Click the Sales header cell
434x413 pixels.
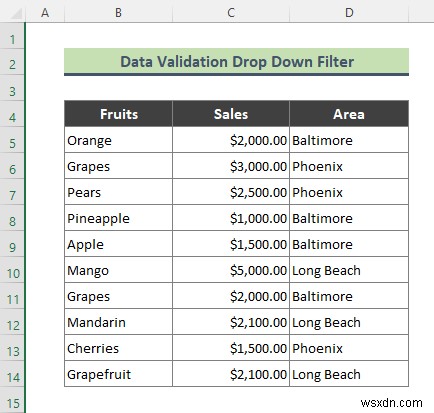click(231, 114)
